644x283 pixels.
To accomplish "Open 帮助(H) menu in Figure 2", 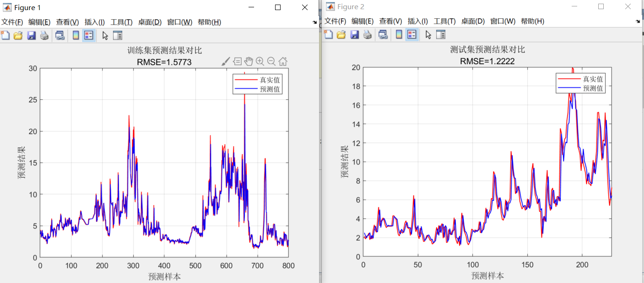I will click(532, 21).
